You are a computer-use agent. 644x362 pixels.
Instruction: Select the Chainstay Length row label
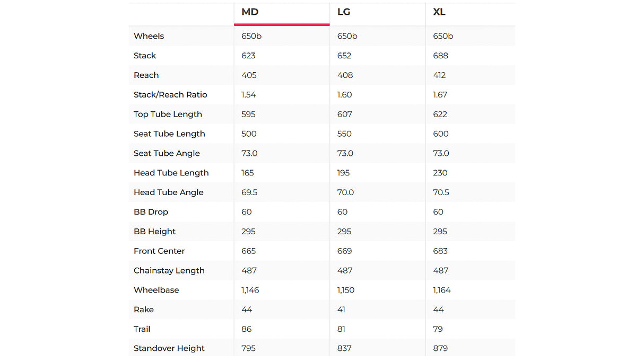169,271
